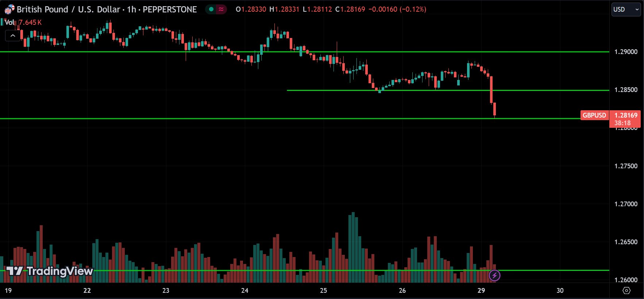The width and height of the screenshot is (644, 299).
Task: Click the purple lightning replay icon
Action: [x=494, y=275]
